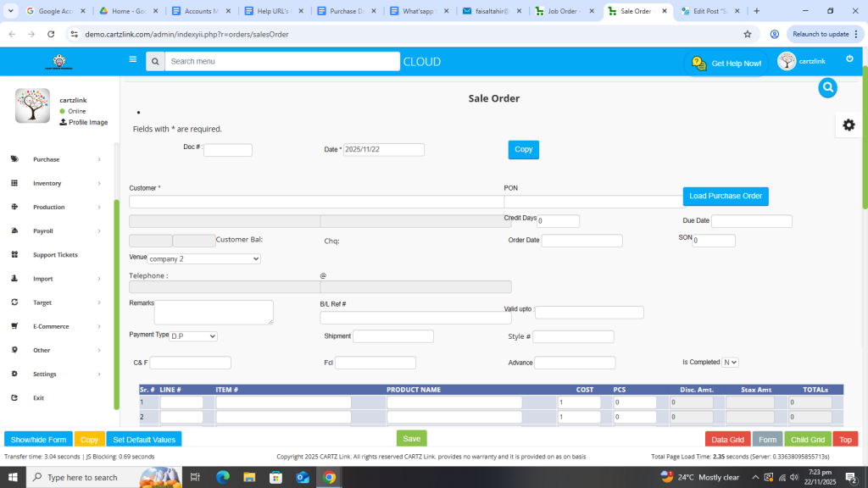Switch to the Job Order browser tab
Viewport: 868px width, 488px height.
coord(564,11)
